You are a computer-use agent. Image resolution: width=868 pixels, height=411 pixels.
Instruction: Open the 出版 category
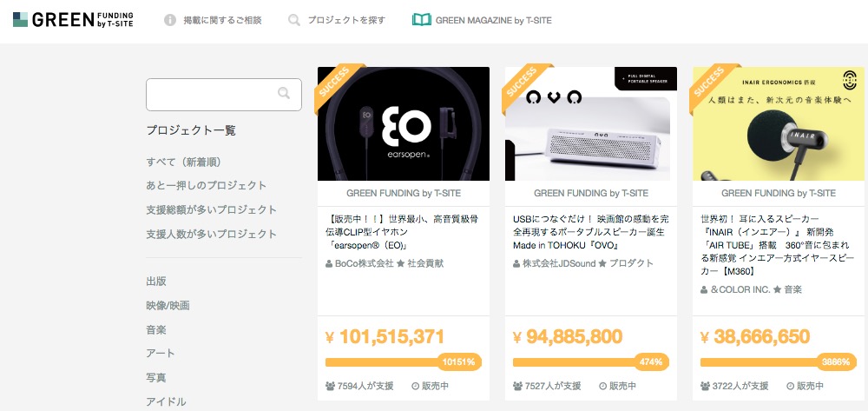pyautogui.click(x=156, y=282)
